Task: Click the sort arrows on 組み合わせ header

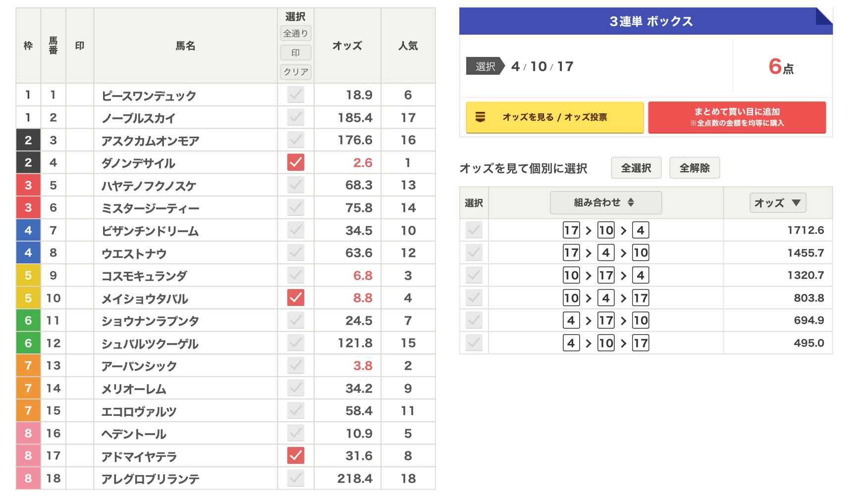Action: click(x=631, y=202)
